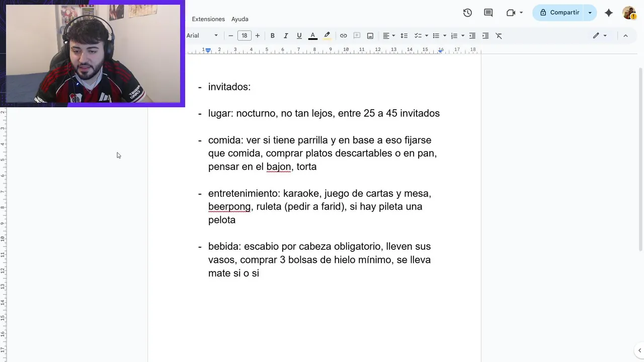The height and width of the screenshot is (362, 644).
Task: Click the misspelled word 'bajon'
Action: [x=279, y=166]
